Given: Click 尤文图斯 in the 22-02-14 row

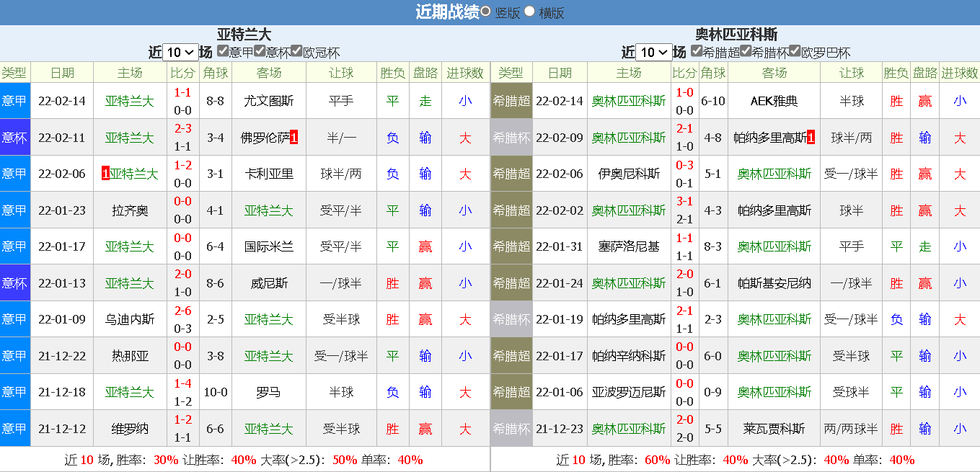Looking at the screenshot, I should pos(269,101).
